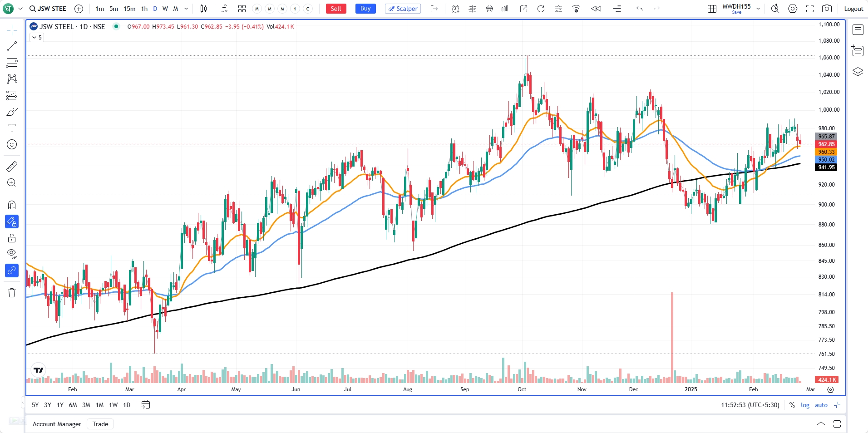Open the emoji icons tool
This screenshot has width=868, height=433.
click(12, 144)
